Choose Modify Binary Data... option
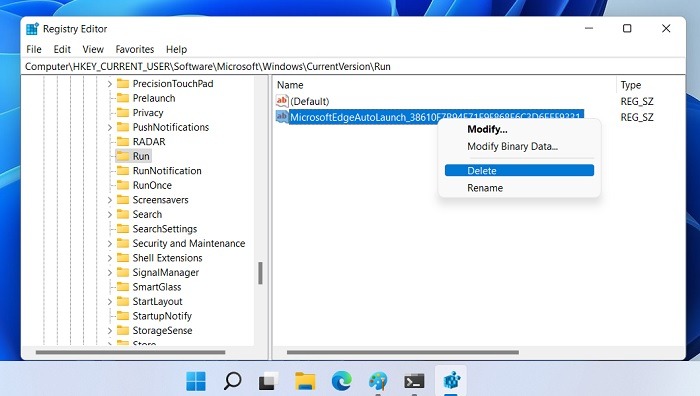 point(512,146)
